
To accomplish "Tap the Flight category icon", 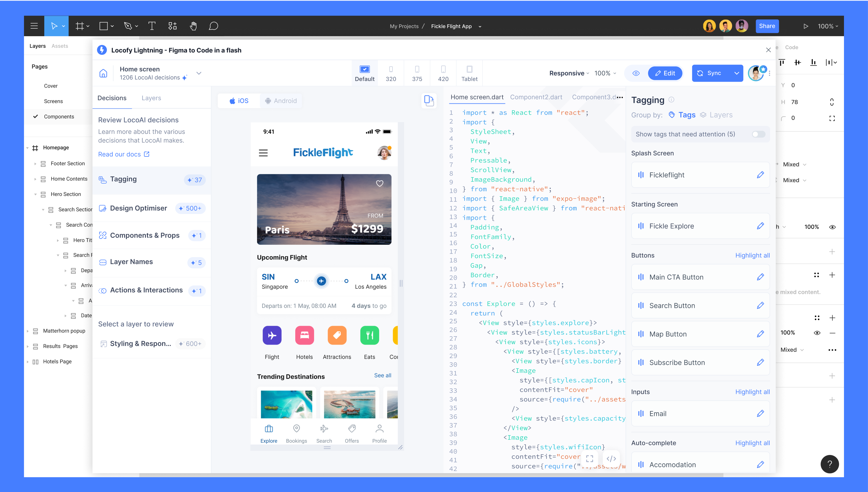I will [272, 335].
